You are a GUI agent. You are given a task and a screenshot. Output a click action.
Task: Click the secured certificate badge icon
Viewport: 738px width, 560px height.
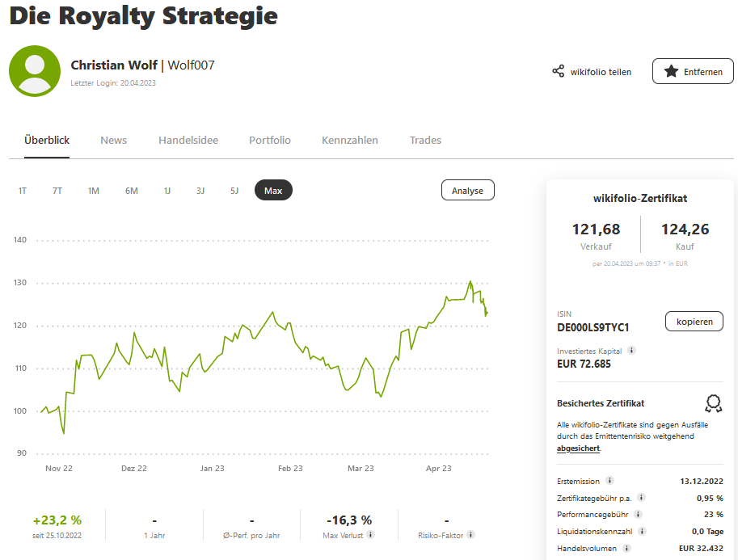click(x=712, y=402)
